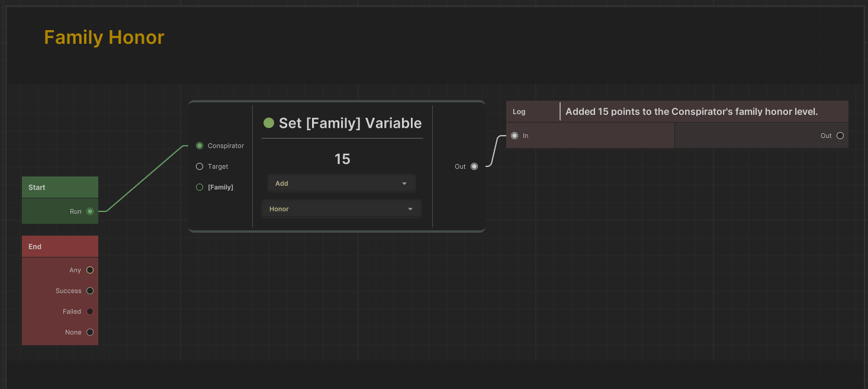Viewport: 868px width, 389px height.
Task: Click the value field showing 15
Action: [x=342, y=159]
